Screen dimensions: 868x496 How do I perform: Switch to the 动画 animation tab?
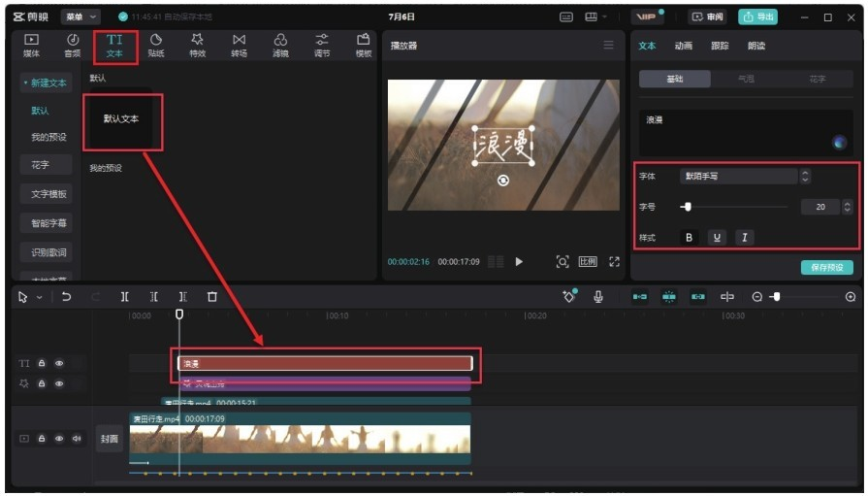684,46
